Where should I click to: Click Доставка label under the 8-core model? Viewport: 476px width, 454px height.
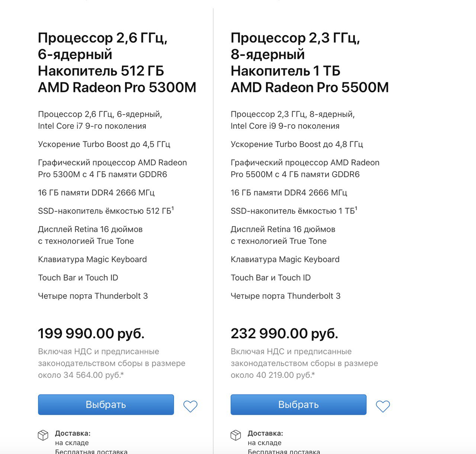(266, 433)
